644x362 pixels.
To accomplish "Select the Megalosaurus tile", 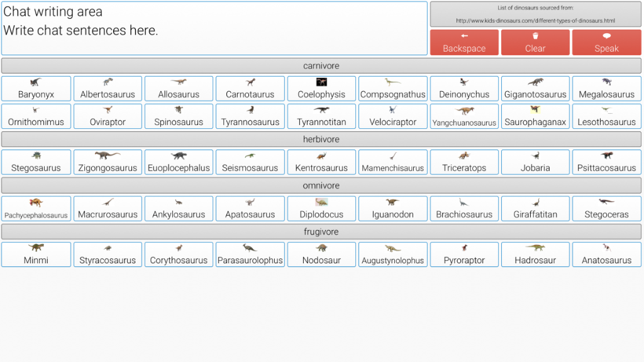I will (x=607, y=89).
